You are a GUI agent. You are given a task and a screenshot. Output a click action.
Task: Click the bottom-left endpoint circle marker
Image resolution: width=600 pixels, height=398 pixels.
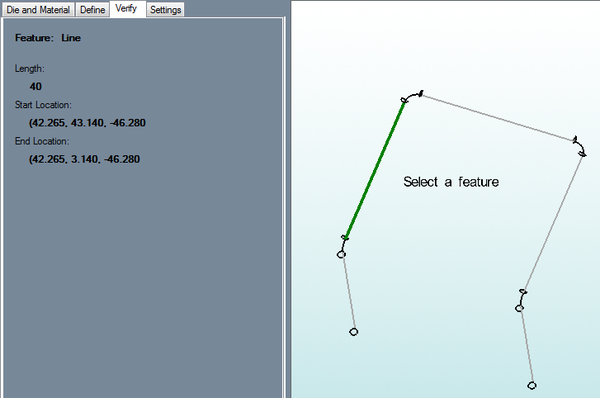tap(354, 332)
